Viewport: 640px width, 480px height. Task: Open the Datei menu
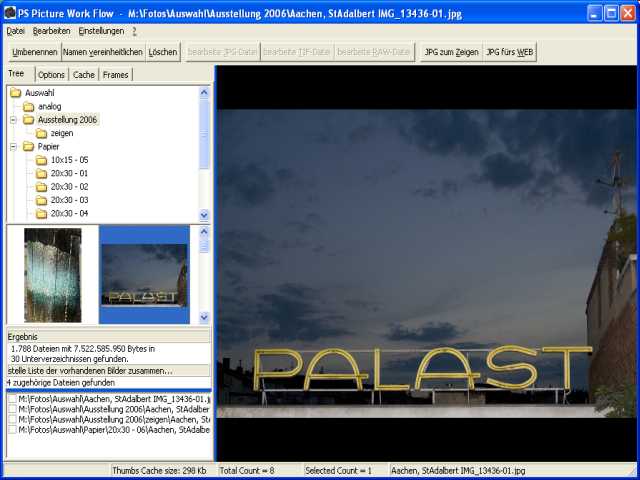pyautogui.click(x=16, y=31)
